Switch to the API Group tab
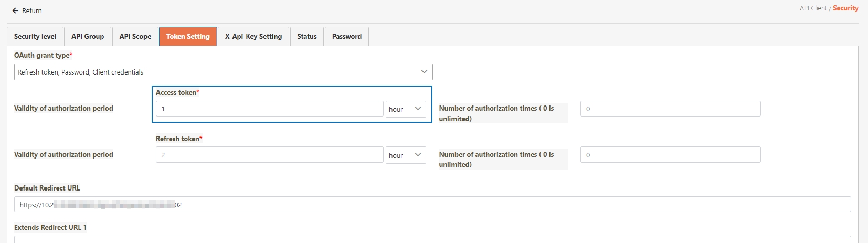The height and width of the screenshot is (243, 868). click(88, 36)
